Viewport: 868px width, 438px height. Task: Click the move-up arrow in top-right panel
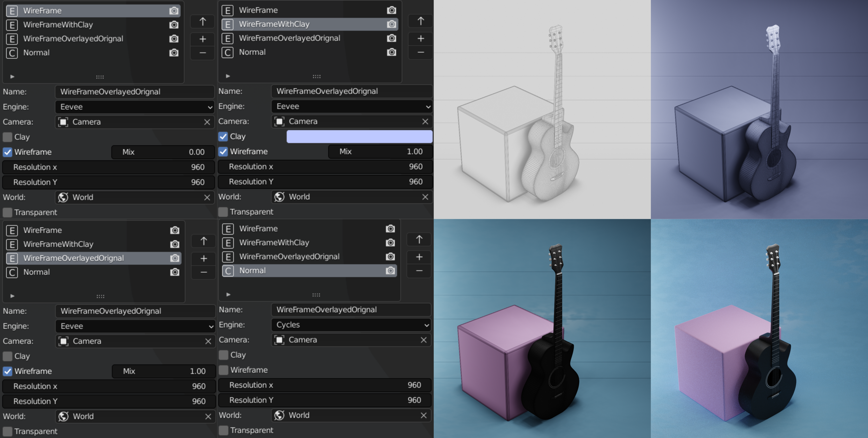(420, 21)
